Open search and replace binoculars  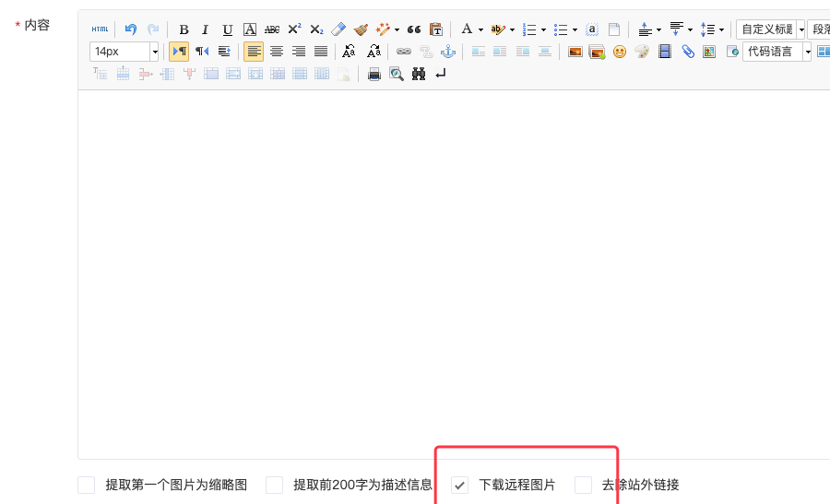[419, 74]
